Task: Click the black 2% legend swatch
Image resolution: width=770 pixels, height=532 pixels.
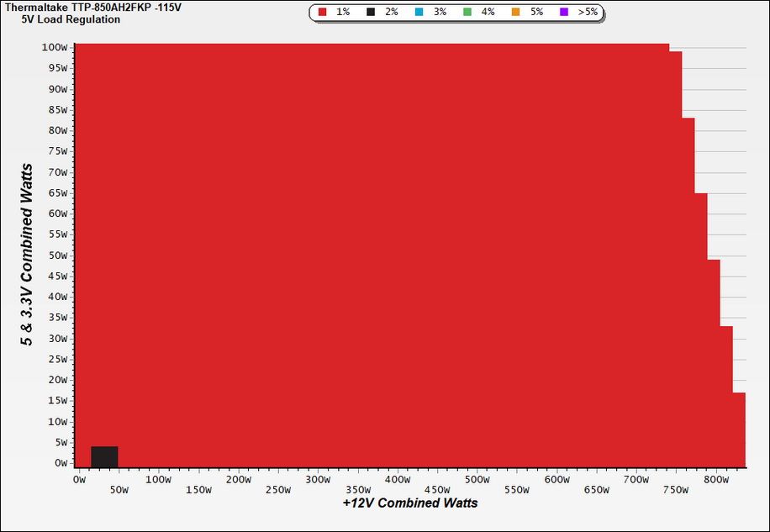Action: click(371, 13)
